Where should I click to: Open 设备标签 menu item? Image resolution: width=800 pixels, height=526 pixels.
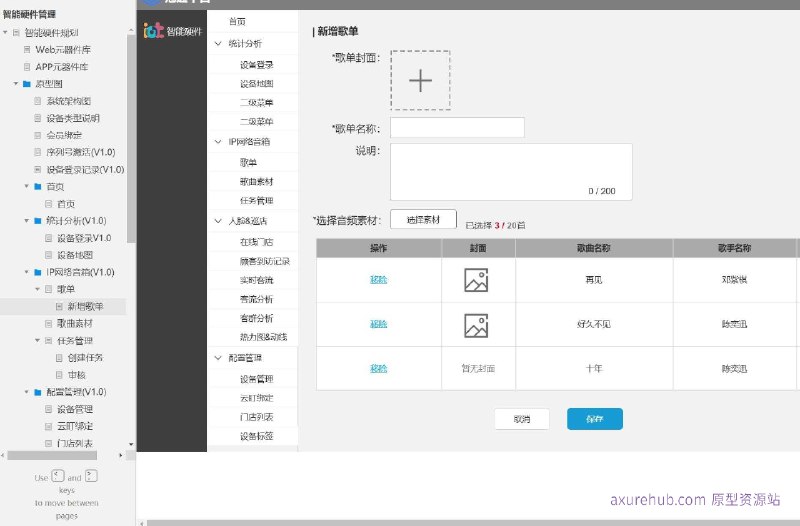257,436
